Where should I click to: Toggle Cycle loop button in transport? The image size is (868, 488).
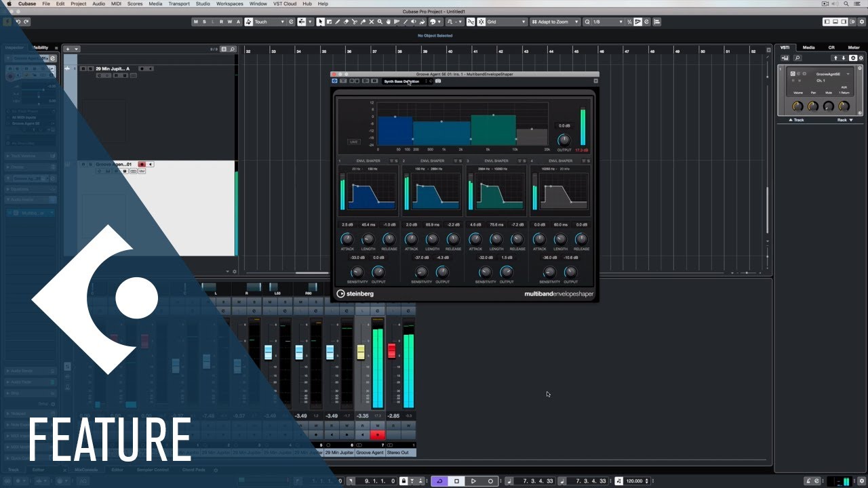(x=439, y=481)
